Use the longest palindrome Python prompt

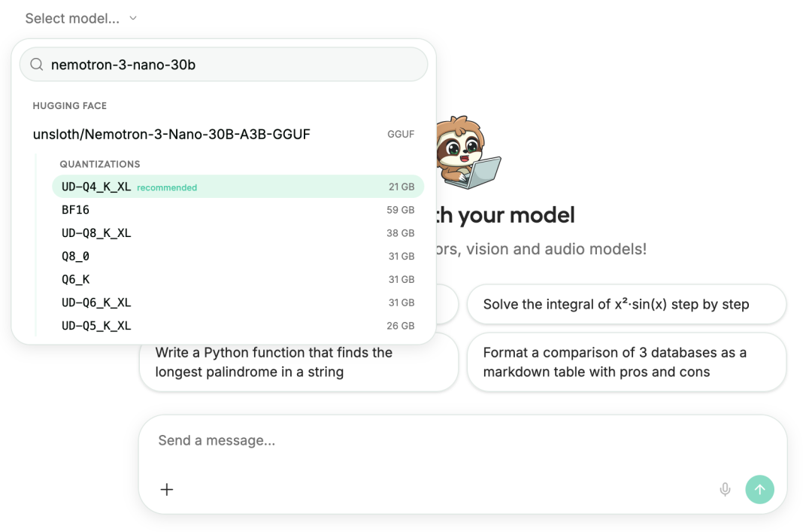[298, 362]
